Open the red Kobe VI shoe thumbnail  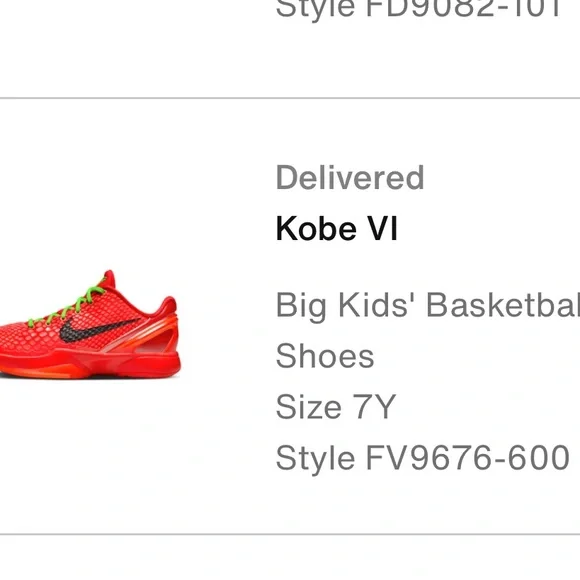[x=90, y=324]
